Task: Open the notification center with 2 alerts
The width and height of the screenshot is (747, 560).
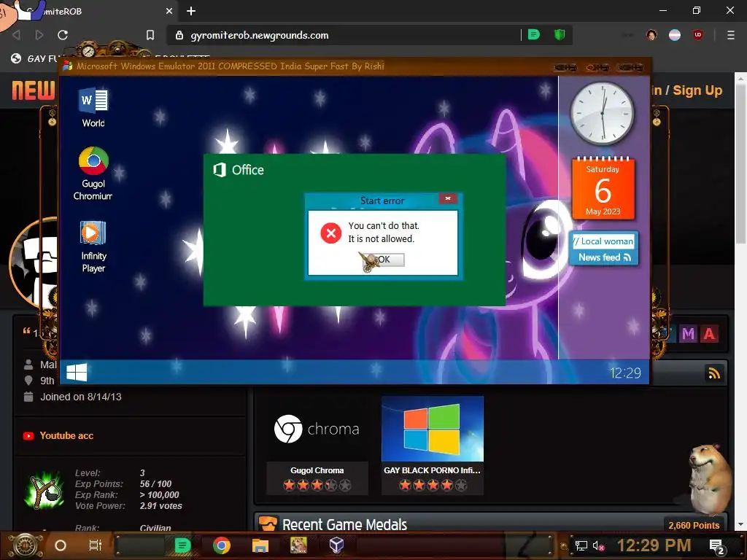Action: [x=716, y=546]
